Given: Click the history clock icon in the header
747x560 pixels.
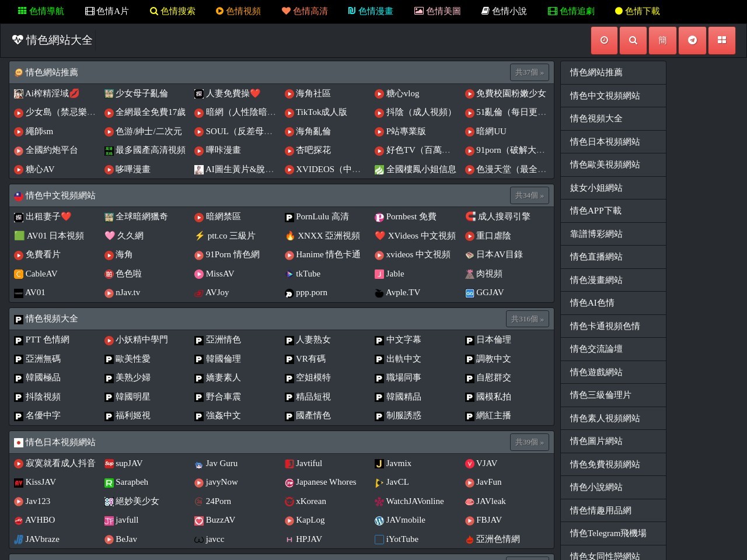Looking at the screenshot, I should [x=604, y=40].
